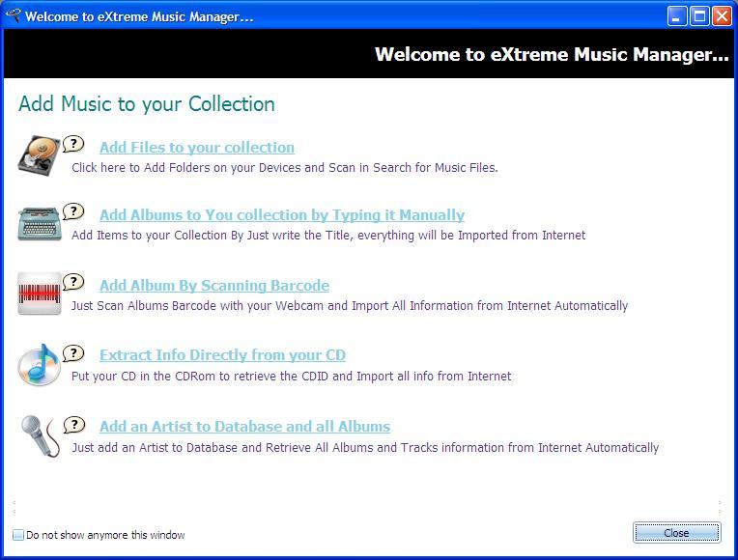738x560 pixels.
Task: Open help bubble beside Add an Artist to Database
Action: [x=73, y=425]
